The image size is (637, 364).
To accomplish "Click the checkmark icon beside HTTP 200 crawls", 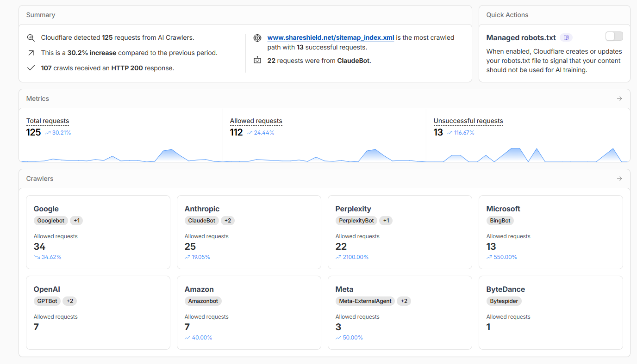I will pyautogui.click(x=31, y=68).
